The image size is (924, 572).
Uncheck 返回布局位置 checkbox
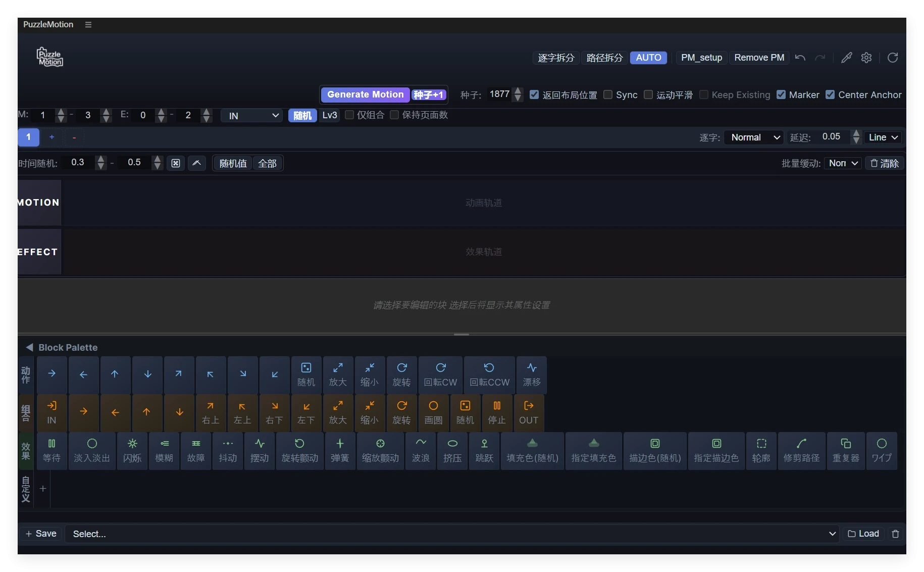[534, 94]
